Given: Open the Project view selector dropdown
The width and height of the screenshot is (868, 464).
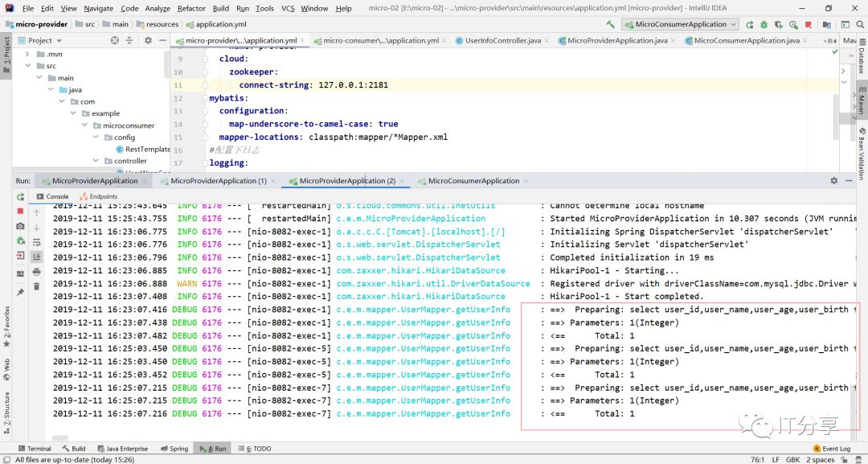Looking at the screenshot, I should click(x=40, y=40).
